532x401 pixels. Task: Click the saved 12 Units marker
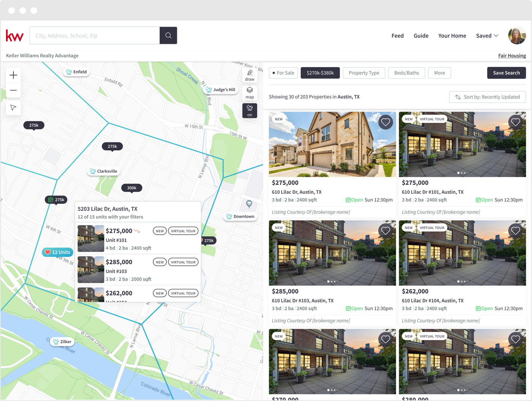(58, 252)
